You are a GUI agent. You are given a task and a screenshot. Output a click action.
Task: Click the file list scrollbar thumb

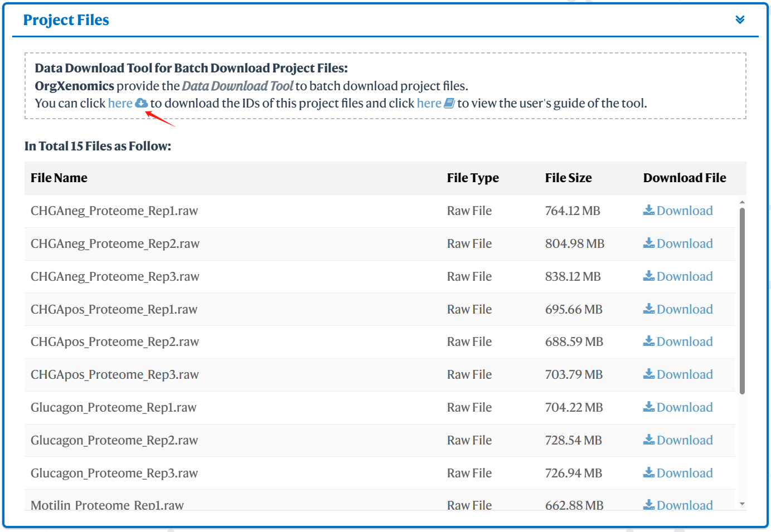tap(742, 301)
